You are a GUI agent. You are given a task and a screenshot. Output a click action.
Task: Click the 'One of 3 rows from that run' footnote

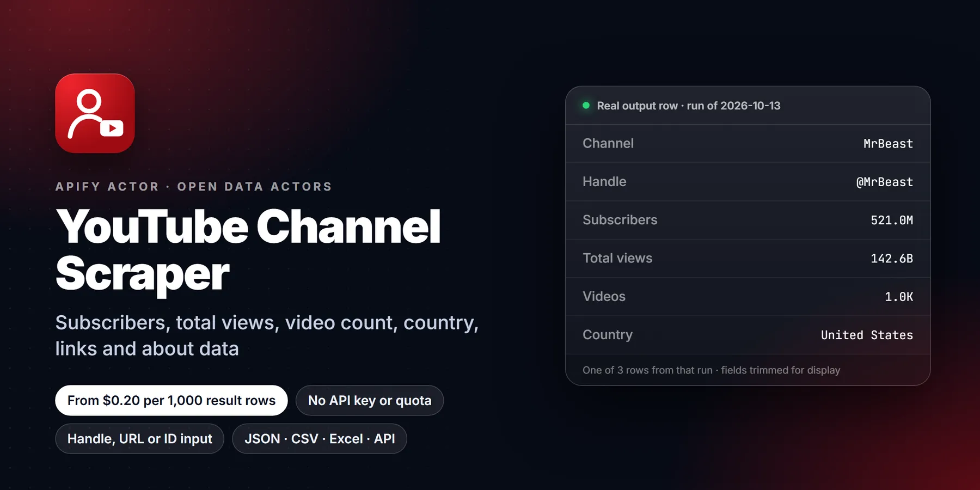click(x=712, y=370)
